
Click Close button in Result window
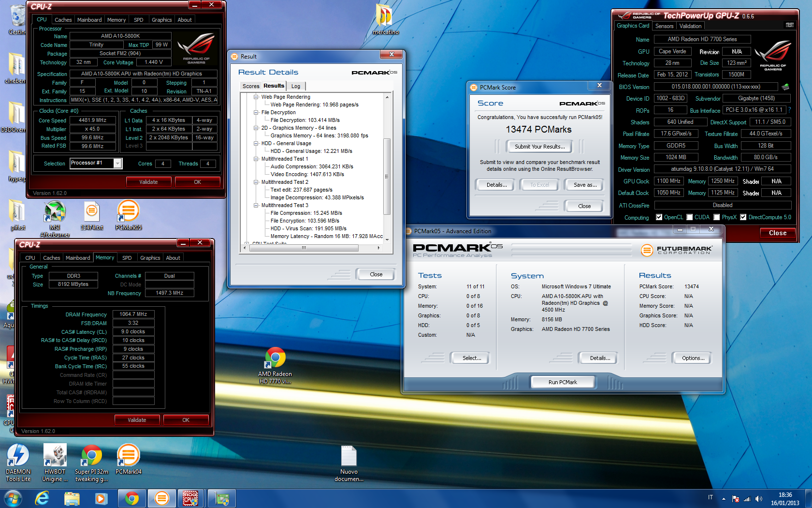click(x=376, y=274)
